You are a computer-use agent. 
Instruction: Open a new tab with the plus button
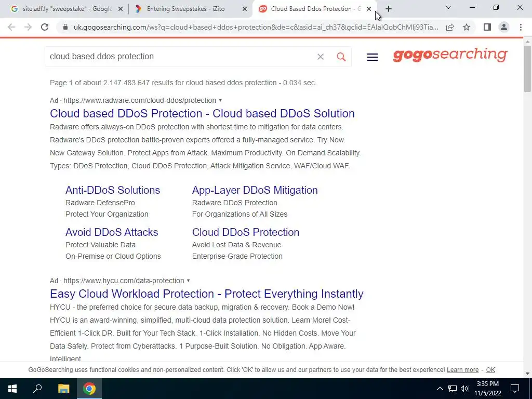(389, 9)
